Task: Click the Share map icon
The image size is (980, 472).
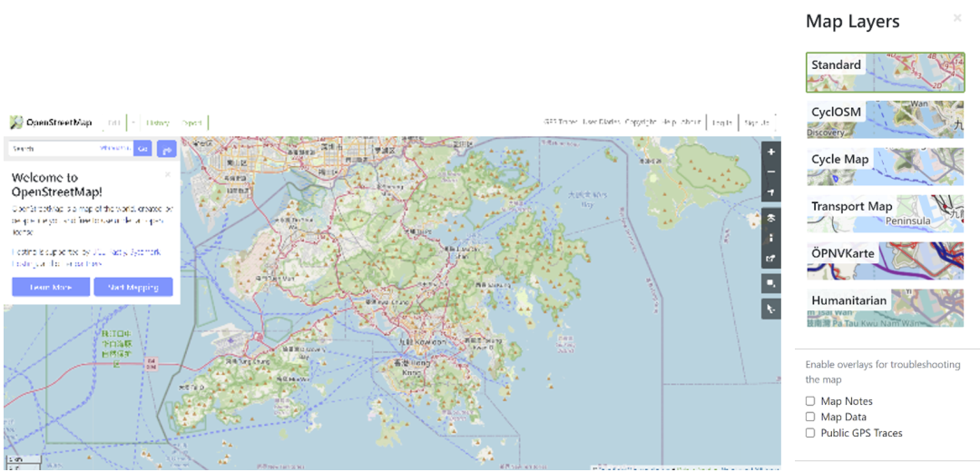Action: coord(771,258)
